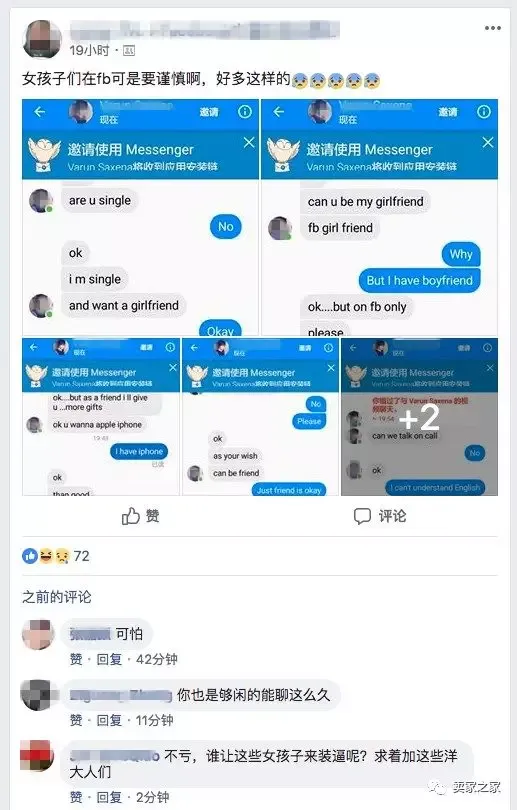Reply to the 可怕 comment
The width and height of the screenshot is (517, 810).
[109, 659]
